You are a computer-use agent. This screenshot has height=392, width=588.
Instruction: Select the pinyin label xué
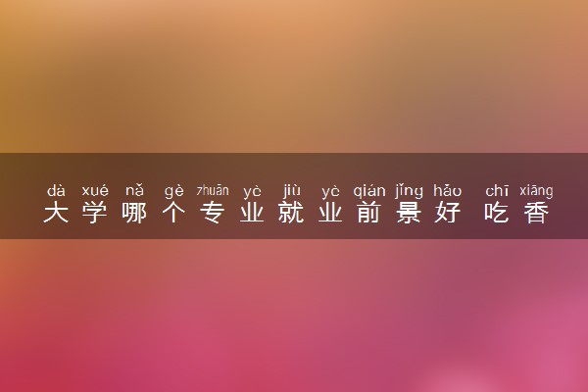pos(95,190)
